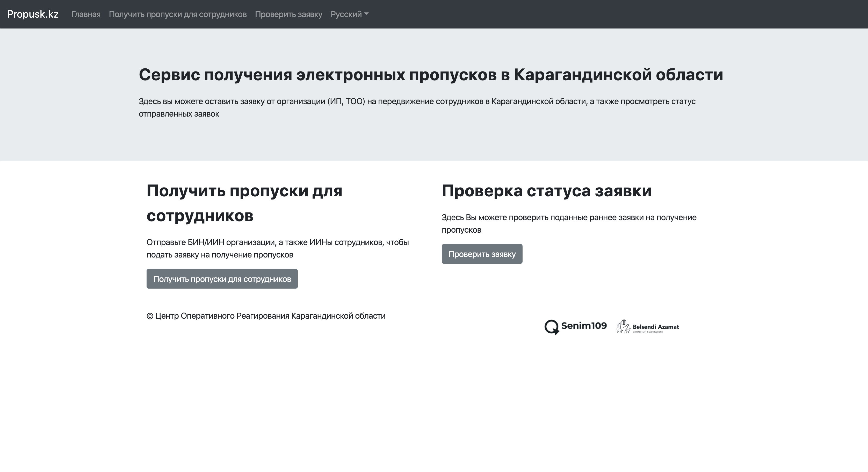
Task: Click paragraph starting Здесь Вы можете проверить
Action: pos(569,224)
